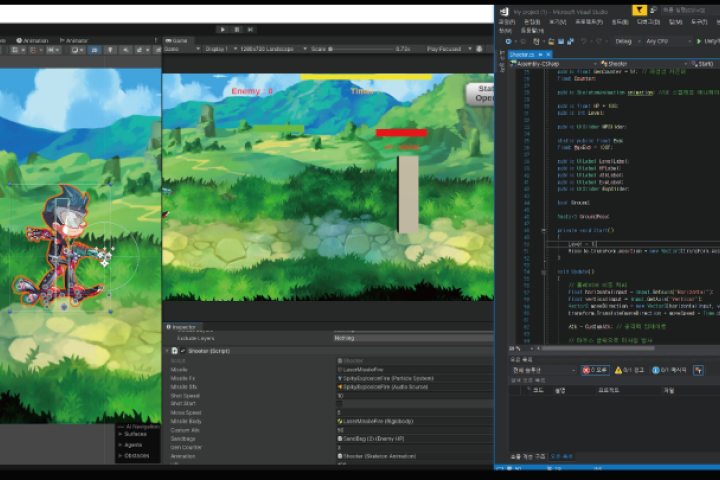Image resolution: width=720 pixels, height=480 pixels.
Task: Click the navigate back icon in Visual Studio
Action: pos(508,41)
